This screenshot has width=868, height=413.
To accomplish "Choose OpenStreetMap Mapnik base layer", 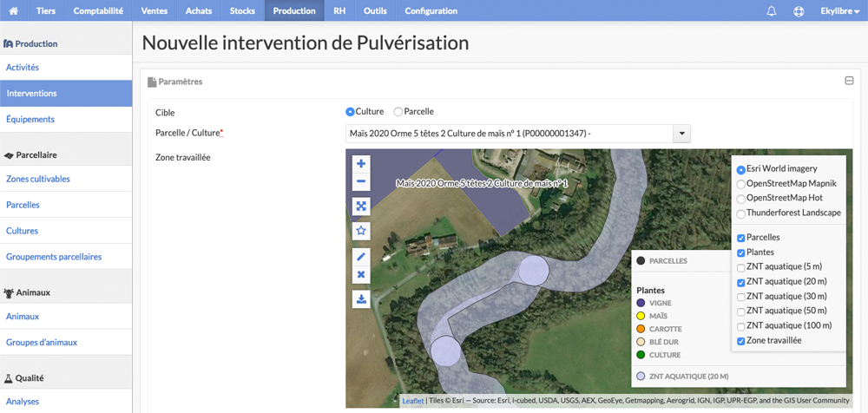I will click(x=740, y=184).
